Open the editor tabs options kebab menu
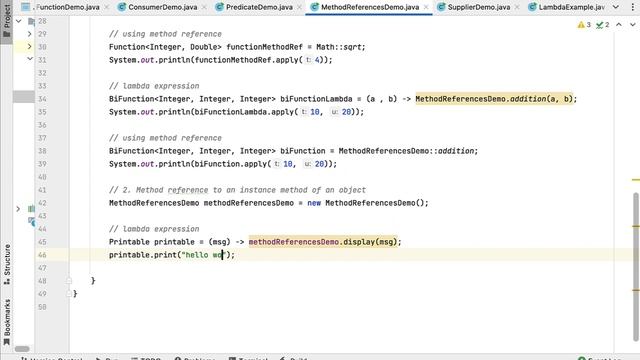Screen dimensions: 640x360 [633, 7]
